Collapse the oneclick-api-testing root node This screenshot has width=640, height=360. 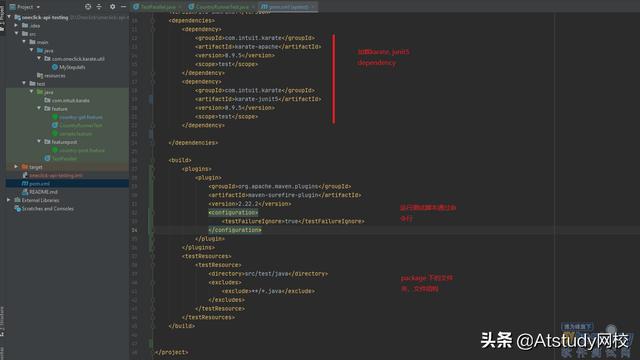(x=9, y=17)
